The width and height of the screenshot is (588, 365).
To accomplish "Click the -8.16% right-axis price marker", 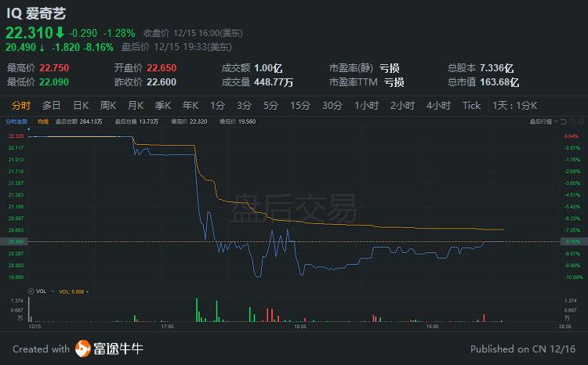I will 574,242.
